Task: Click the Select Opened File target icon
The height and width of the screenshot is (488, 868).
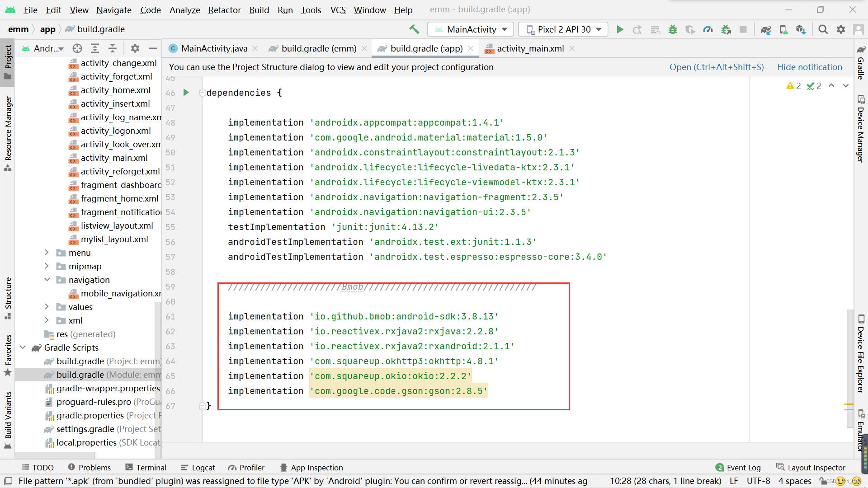Action: (77, 48)
